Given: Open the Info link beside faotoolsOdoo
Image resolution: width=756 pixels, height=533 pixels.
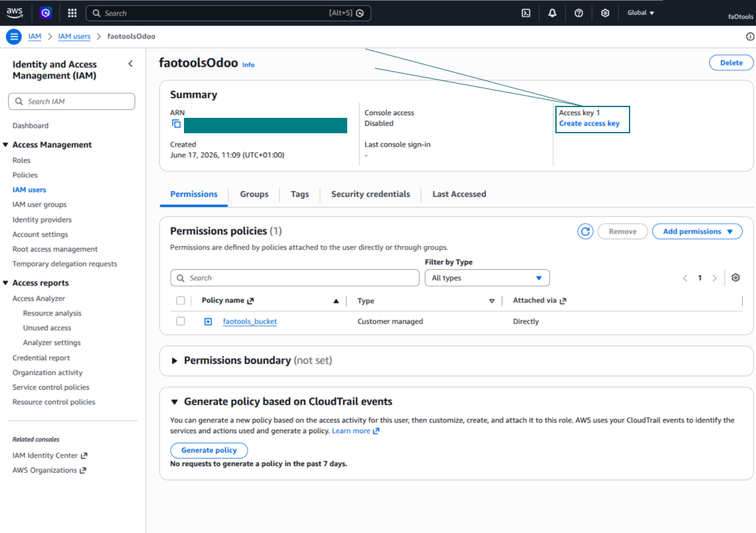Looking at the screenshot, I should tap(248, 65).
